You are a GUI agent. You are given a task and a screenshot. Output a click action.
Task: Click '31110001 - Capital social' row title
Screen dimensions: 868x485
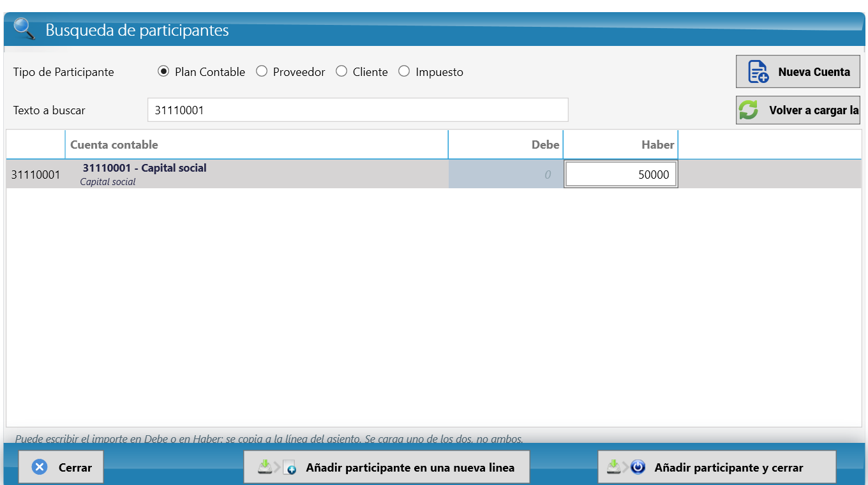145,168
